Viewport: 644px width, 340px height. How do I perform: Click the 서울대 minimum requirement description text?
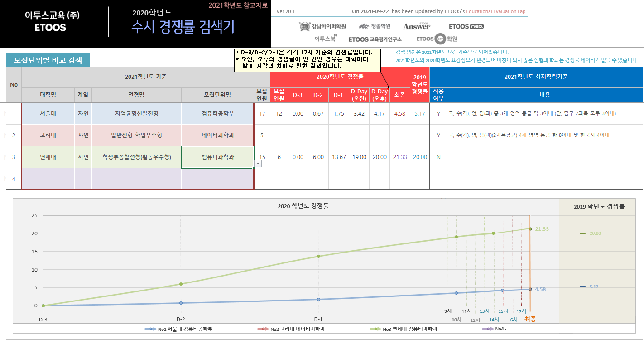pos(532,113)
